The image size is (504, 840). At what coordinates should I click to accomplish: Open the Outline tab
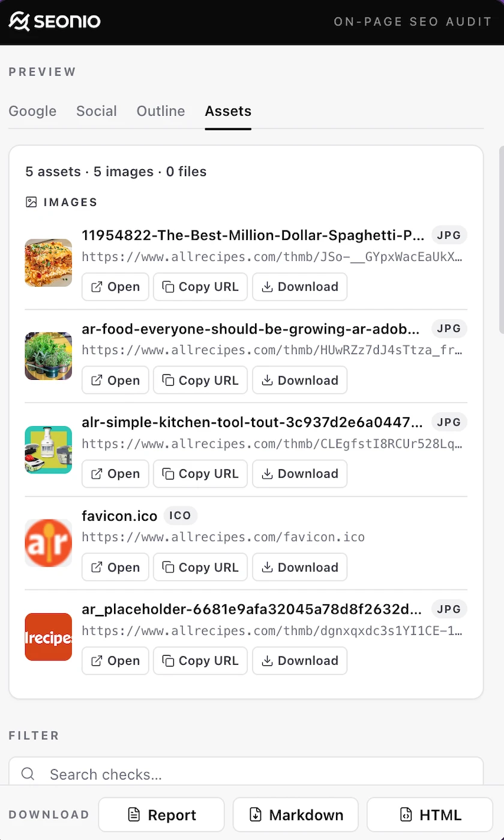pos(161,111)
